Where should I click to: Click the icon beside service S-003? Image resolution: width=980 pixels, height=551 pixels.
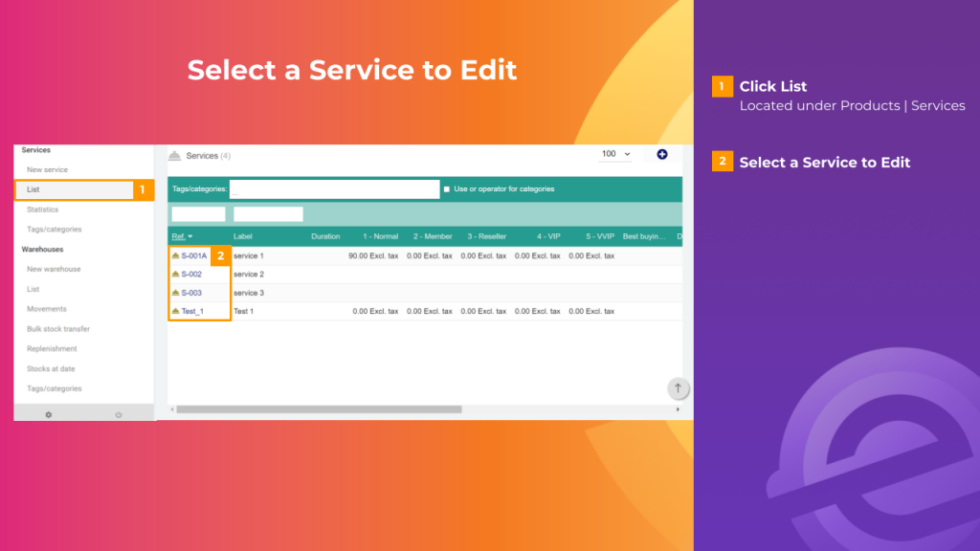(177, 292)
